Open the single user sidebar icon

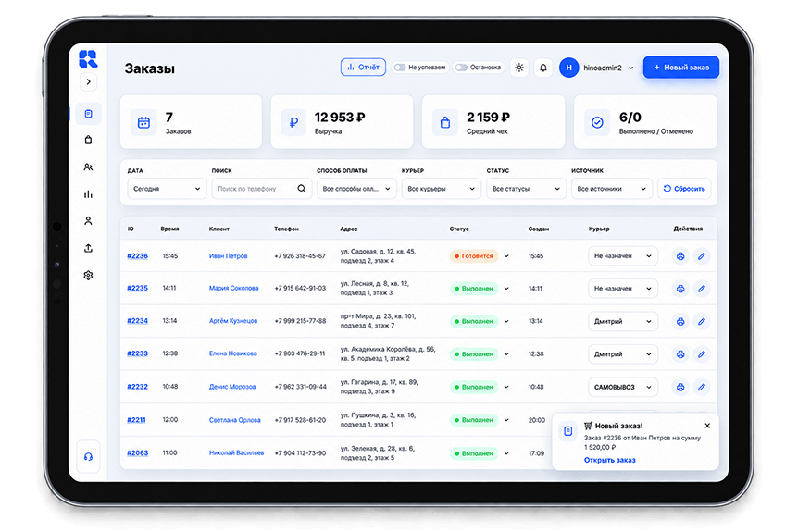pyautogui.click(x=89, y=221)
